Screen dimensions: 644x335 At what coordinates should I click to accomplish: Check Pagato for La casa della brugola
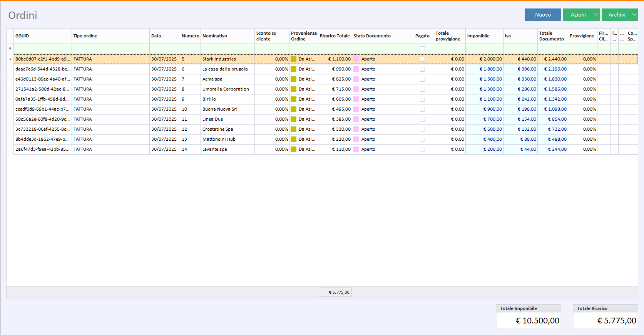[x=422, y=69]
